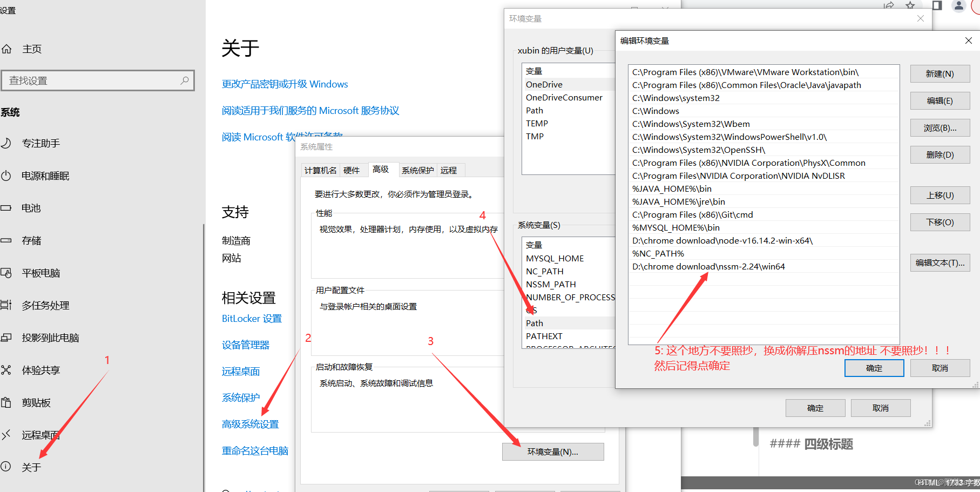The height and width of the screenshot is (492, 980).
Task: Select the NSSM_PATH system variable row
Action: click(x=569, y=285)
